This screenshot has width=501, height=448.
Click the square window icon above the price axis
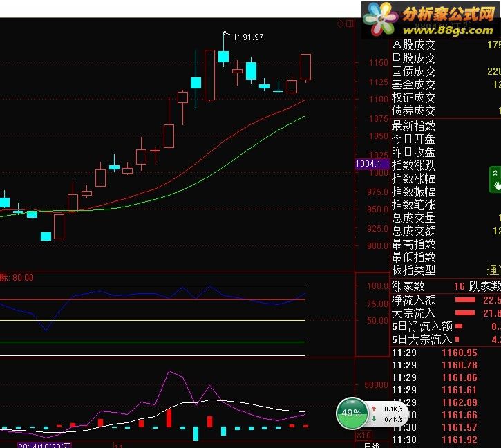[350, 24]
